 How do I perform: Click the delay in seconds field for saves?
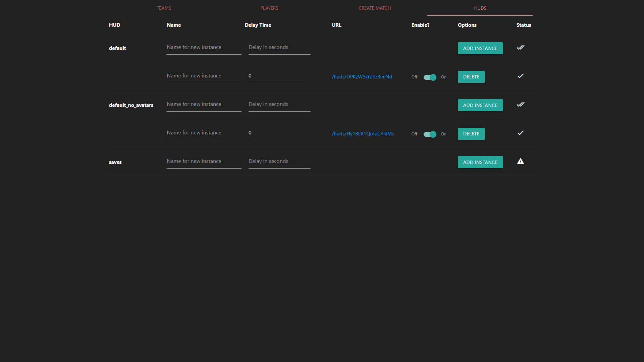tap(279, 161)
